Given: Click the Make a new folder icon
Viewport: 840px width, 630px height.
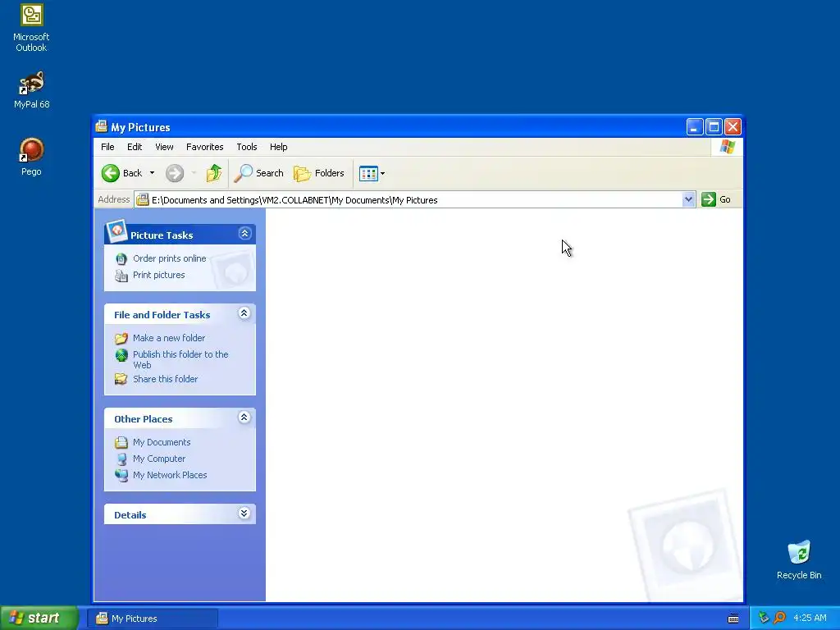Looking at the screenshot, I should [121, 338].
